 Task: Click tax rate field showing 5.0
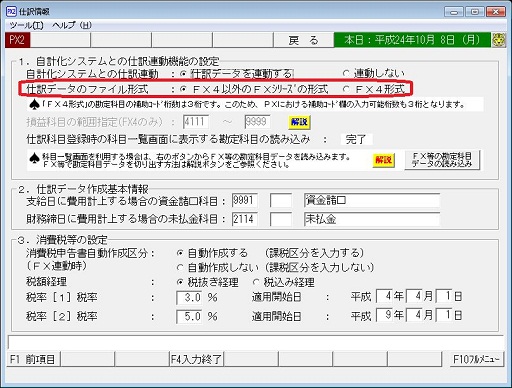coord(189,316)
